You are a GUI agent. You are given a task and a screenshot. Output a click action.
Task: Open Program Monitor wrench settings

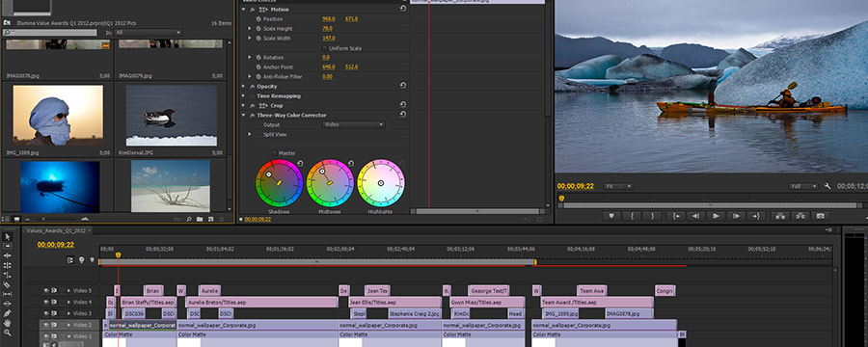[827, 186]
